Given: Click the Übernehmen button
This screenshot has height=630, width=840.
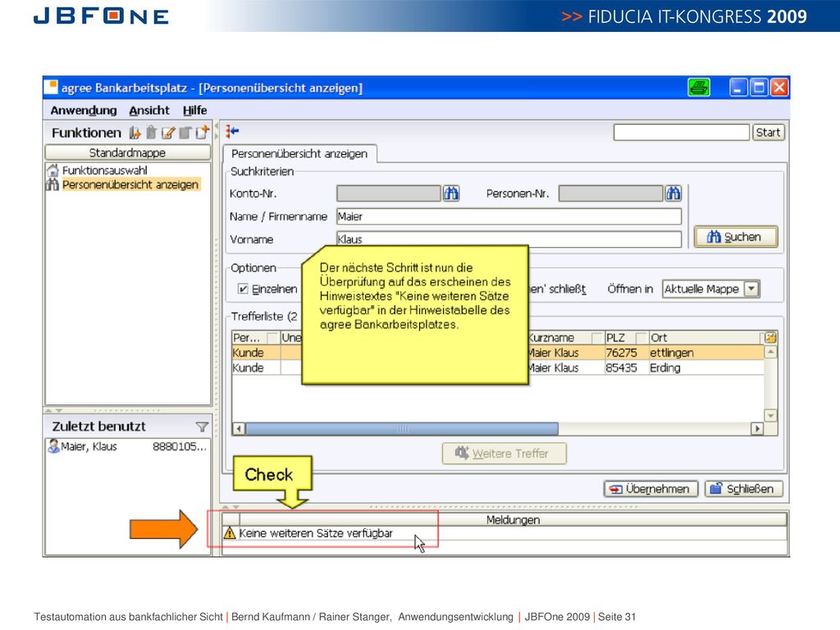Looking at the screenshot, I should (x=651, y=489).
